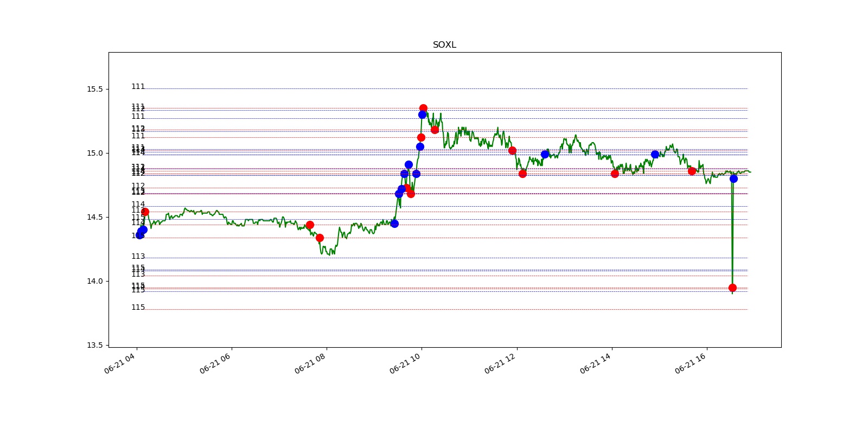Screen dimensions: 868x434
Task: Click the lowest 115 level label below 14.0
Action: pos(138,308)
